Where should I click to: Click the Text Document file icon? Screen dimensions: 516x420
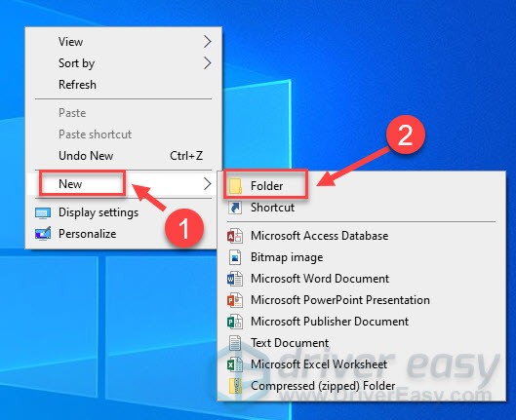(235, 343)
